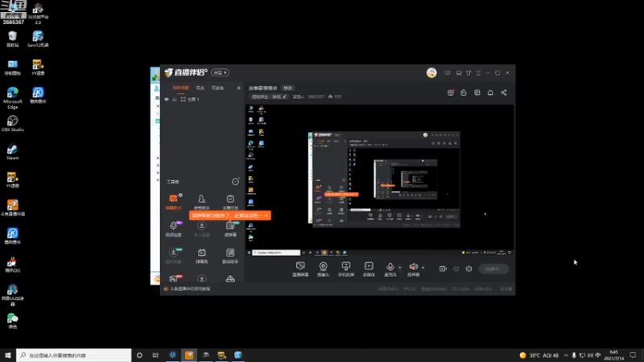The height and width of the screenshot is (362, 644).
Task: Open the orange live companion taskbar app
Action: [x=189, y=356]
